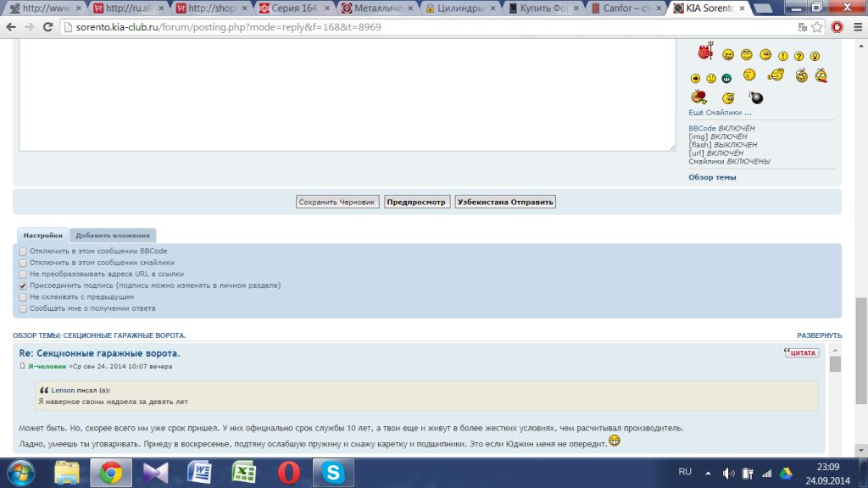Switch to 'Добавить вложения' tab
868x488 pixels.
pyautogui.click(x=113, y=236)
